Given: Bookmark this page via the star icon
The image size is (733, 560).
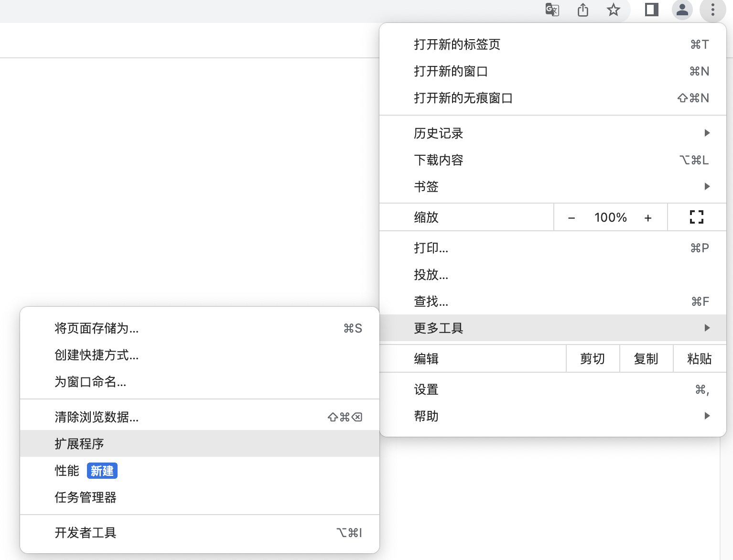Looking at the screenshot, I should (612, 10).
